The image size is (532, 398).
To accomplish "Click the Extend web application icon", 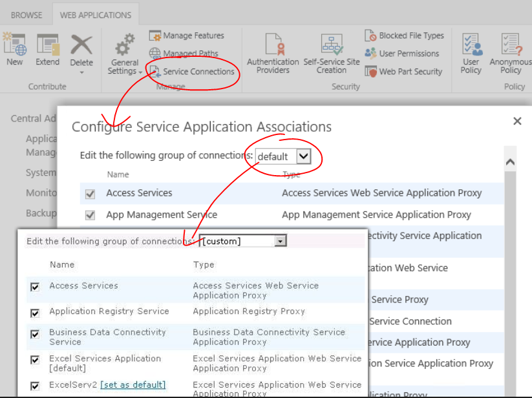I will [47, 45].
